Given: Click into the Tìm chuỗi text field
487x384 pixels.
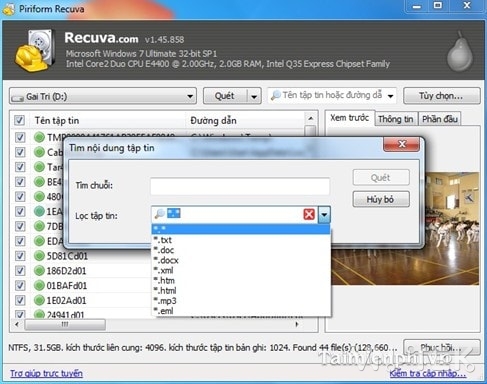Looking at the screenshot, I should click(x=240, y=186).
